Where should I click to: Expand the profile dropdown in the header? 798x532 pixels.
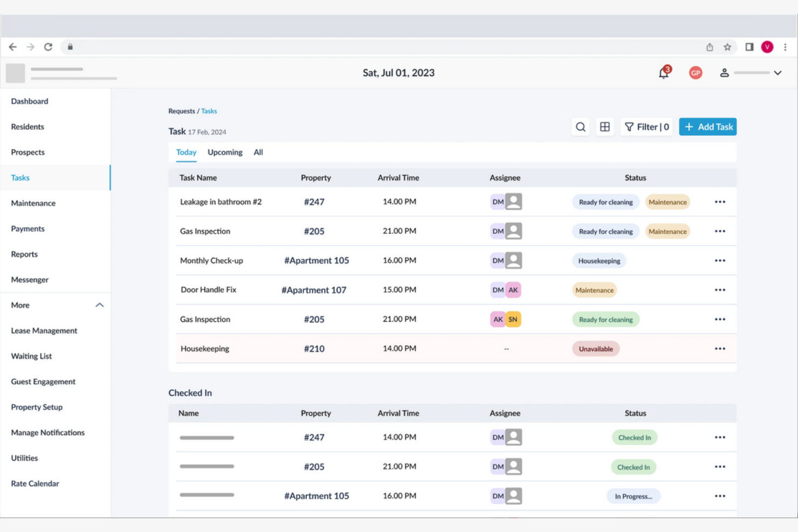pos(777,73)
